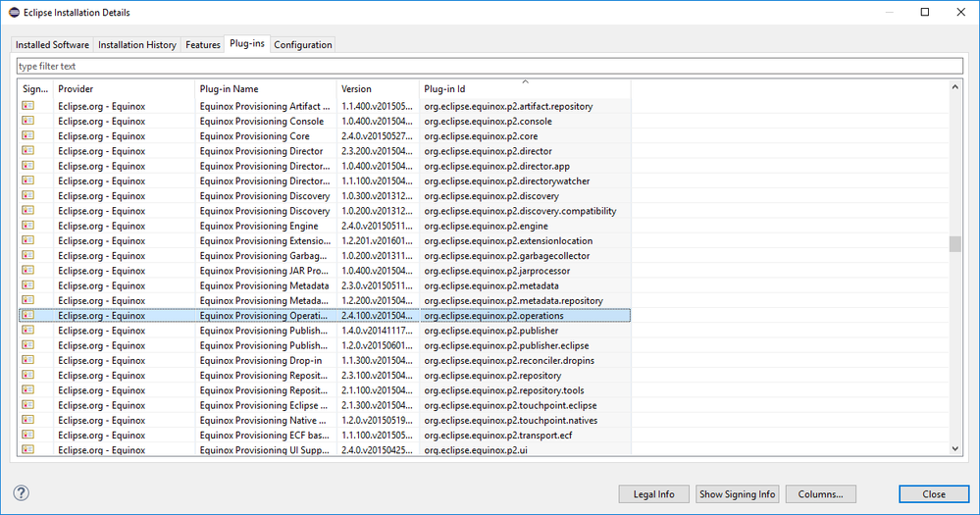Sort by the Plug-in Id column header

click(525, 88)
